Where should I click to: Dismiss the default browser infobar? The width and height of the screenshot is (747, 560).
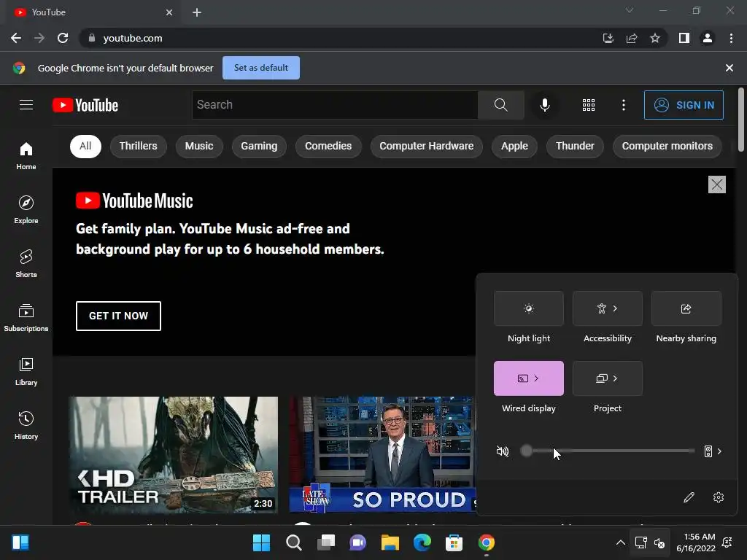(729, 68)
